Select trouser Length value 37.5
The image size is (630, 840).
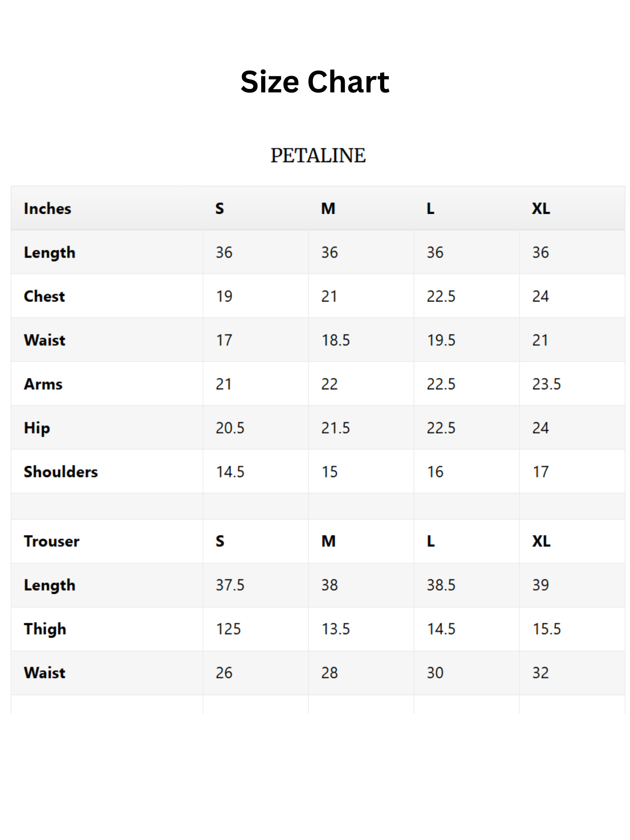(x=230, y=585)
